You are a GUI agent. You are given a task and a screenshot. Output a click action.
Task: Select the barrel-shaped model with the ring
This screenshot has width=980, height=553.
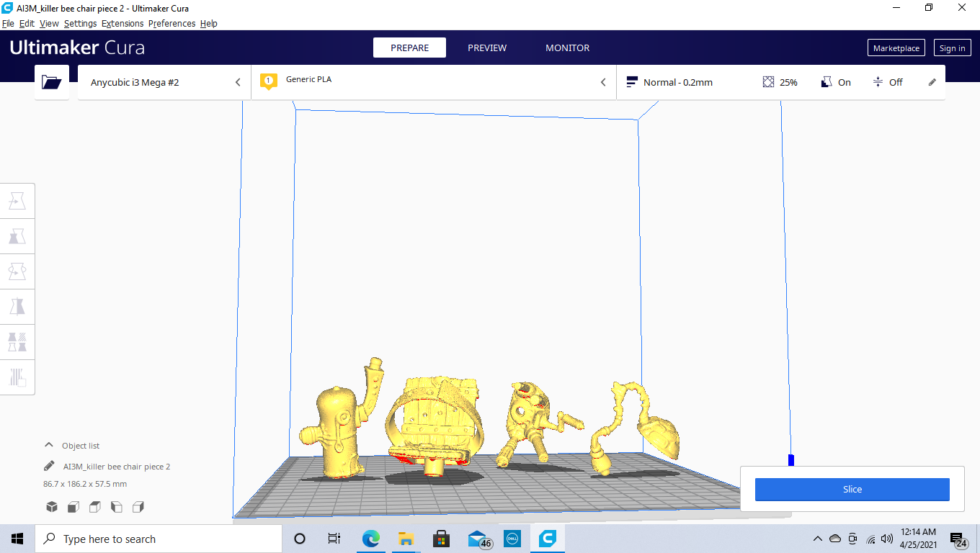435,423
